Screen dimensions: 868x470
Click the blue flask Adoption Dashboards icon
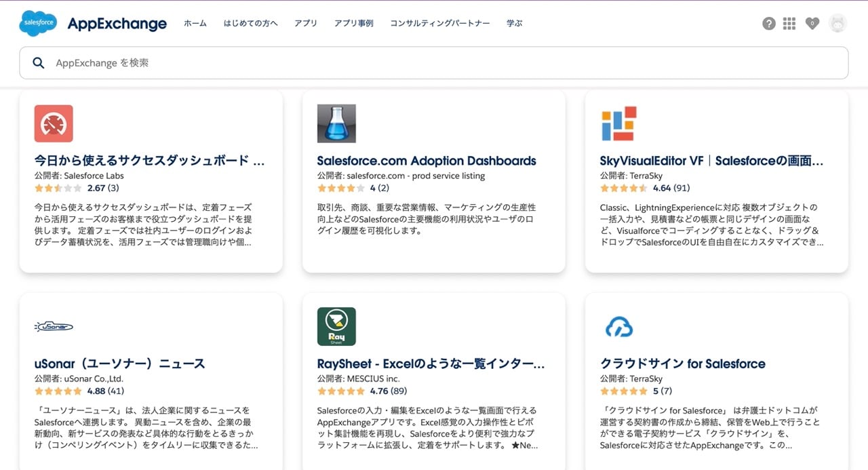(x=336, y=123)
